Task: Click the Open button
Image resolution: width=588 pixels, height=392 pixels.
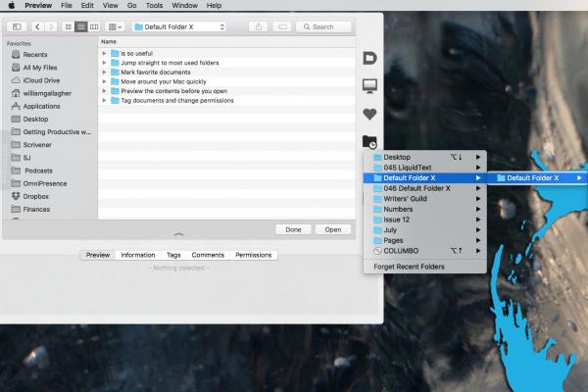Action: (333, 229)
